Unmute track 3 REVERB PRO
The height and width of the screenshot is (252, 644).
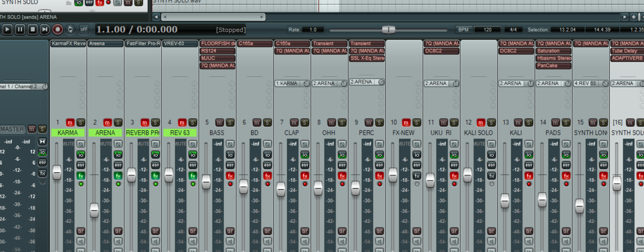coord(145,123)
